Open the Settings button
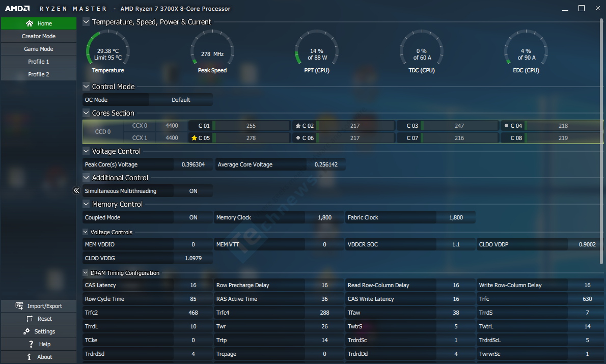The image size is (606, 364). pyautogui.click(x=39, y=331)
